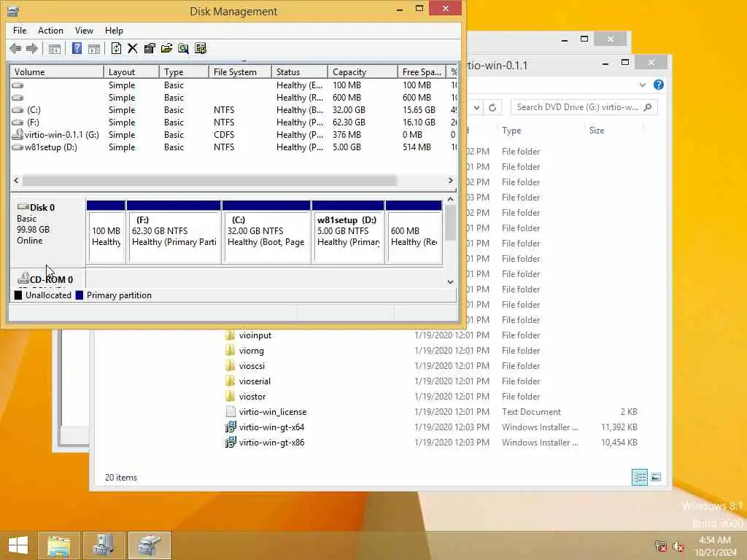Select the virtio-win-gt-x86 file
The image size is (747, 560).
(x=271, y=443)
